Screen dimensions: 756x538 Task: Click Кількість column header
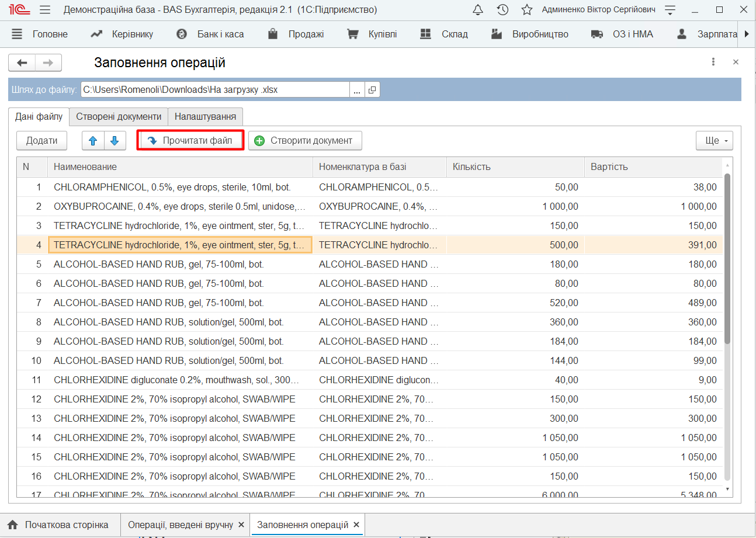(x=515, y=167)
